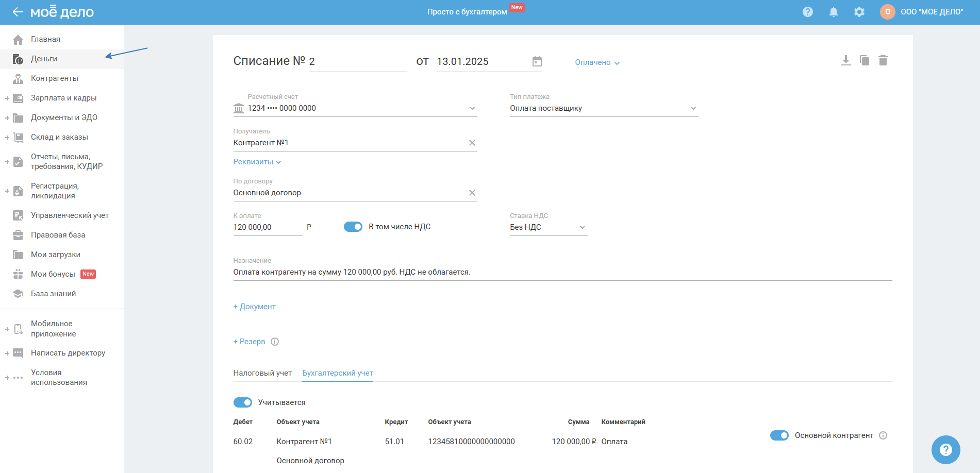Clear the Получатель field with the X

472,143
